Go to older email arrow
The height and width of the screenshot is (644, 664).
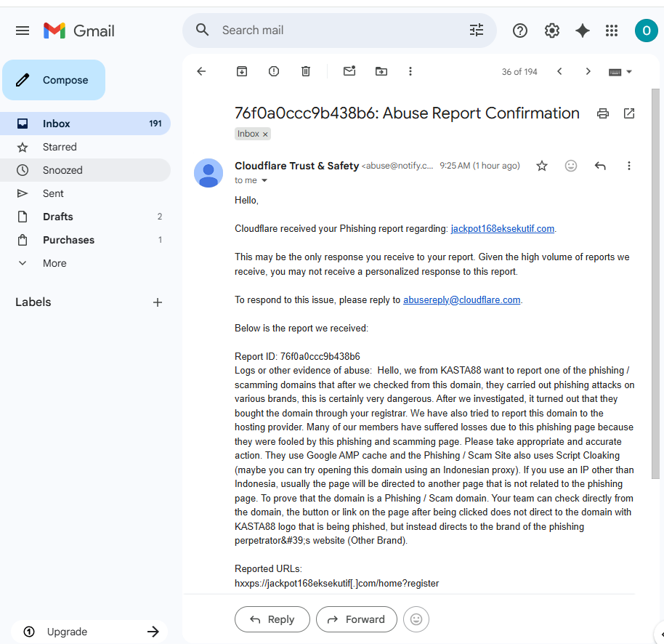[588, 71]
